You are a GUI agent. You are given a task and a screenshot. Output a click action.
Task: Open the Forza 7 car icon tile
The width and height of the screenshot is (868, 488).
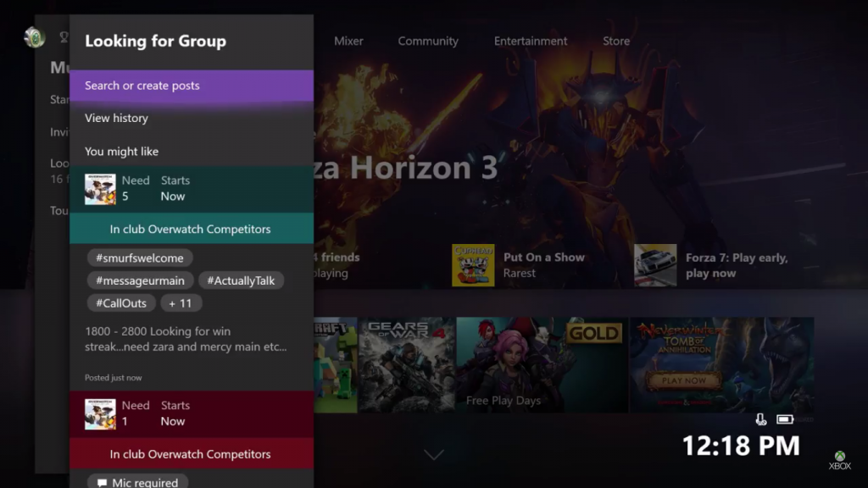[x=655, y=265]
